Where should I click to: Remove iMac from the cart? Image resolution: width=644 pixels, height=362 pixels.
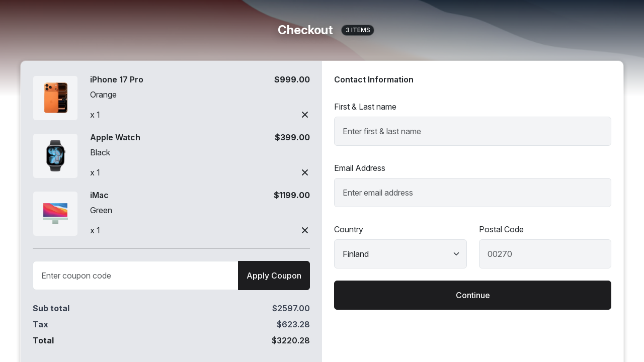(305, 230)
